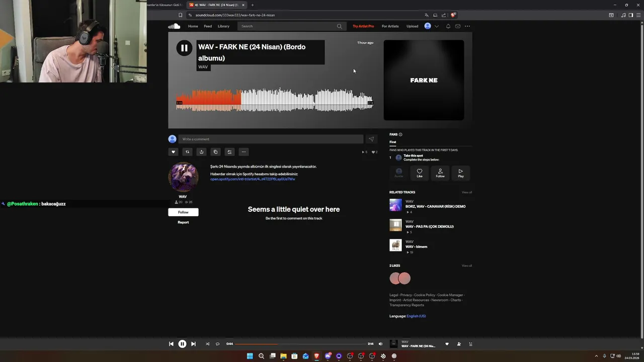Click the Like step in Fans panel
This screenshot has height=362, width=644.
point(420,173)
